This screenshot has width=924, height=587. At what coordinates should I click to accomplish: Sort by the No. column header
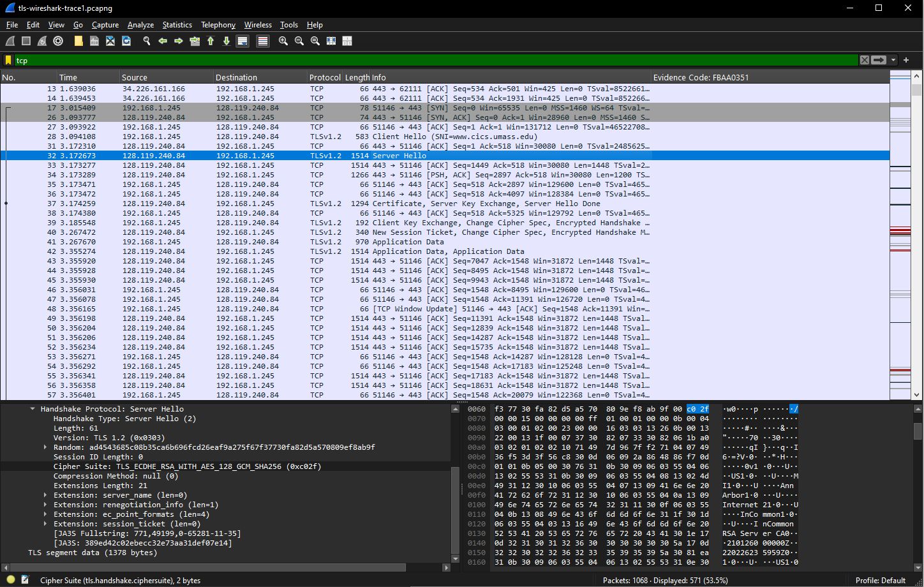(x=29, y=77)
